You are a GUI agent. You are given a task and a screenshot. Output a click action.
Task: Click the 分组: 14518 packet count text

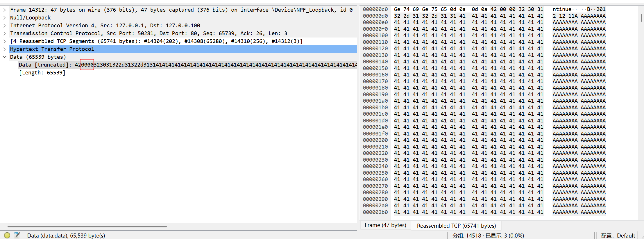pos(467,236)
